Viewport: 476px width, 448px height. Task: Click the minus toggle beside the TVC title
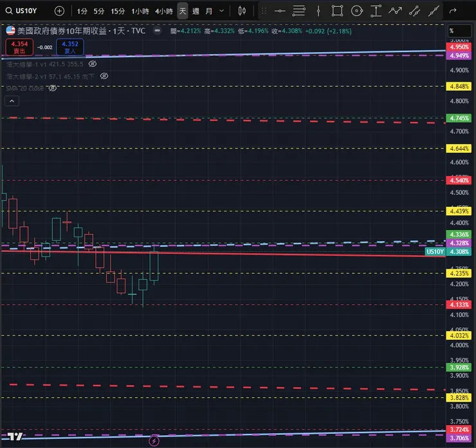pyautogui.click(x=157, y=30)
